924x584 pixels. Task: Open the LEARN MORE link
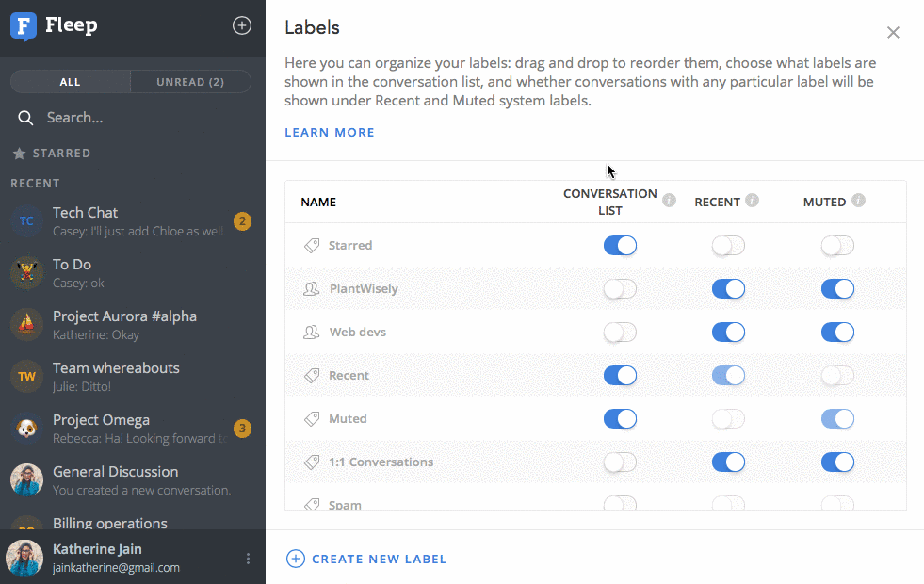(330, 133)
